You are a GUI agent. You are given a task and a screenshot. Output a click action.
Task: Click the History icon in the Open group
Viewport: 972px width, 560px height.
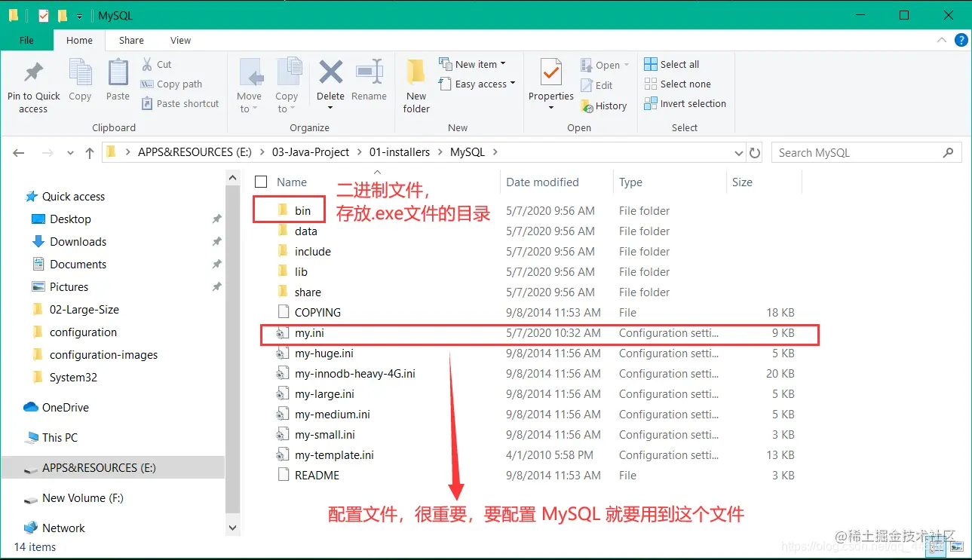(604, 106)
